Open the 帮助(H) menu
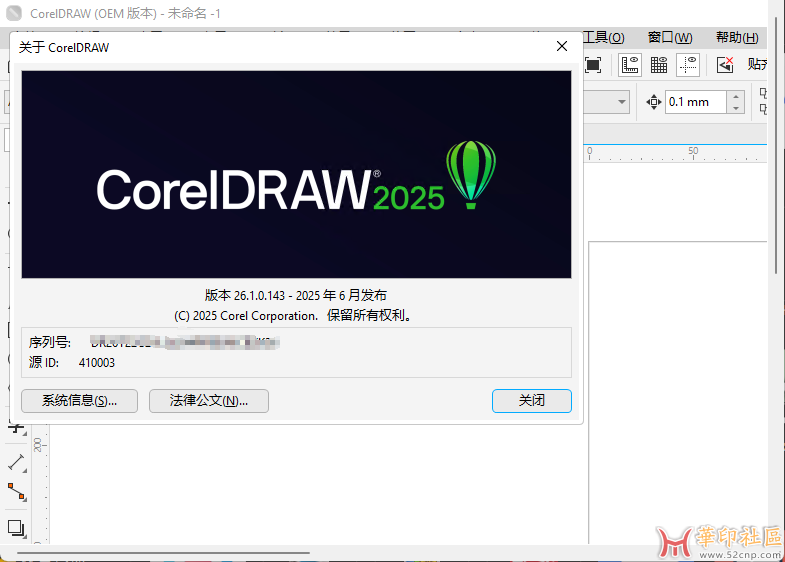The image size is (785, 562). tap(737, 38)
